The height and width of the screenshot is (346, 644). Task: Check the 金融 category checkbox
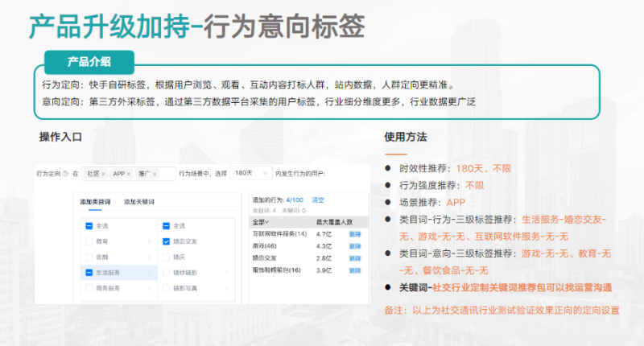point(89,257)
